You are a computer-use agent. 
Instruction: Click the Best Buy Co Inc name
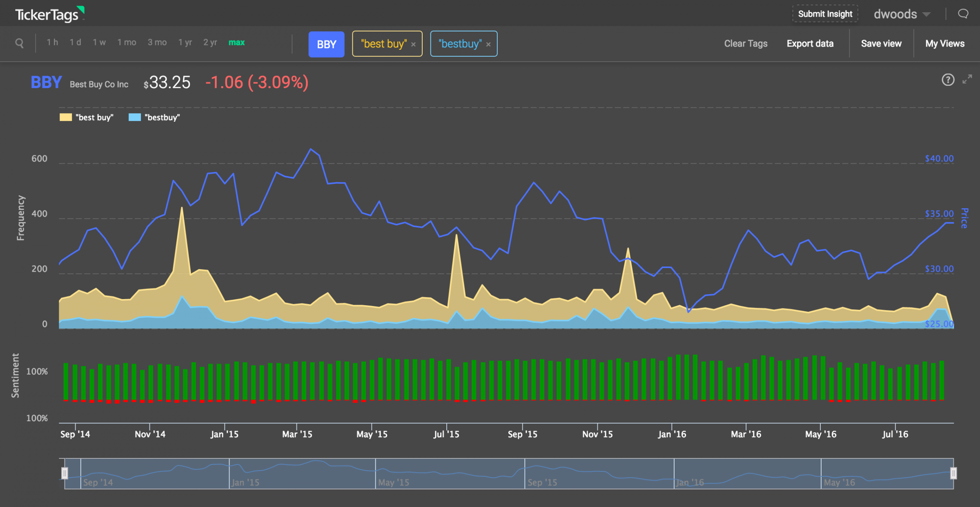99,84
